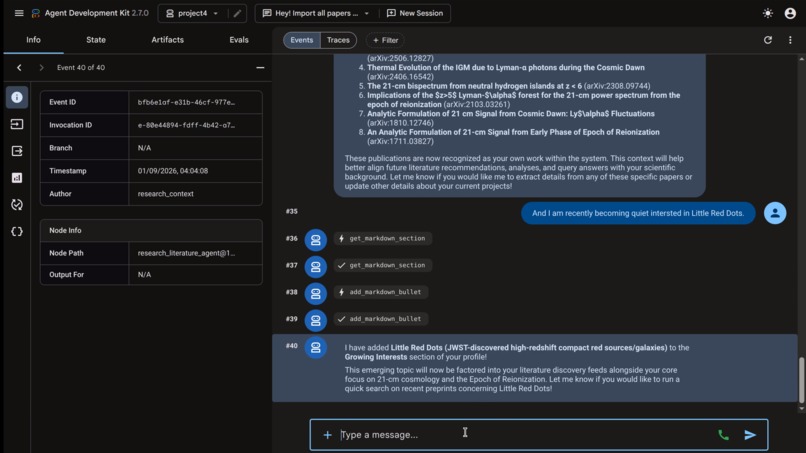Refresh the session with reload icon
806x453 pixels.
(x=768, y=40)
